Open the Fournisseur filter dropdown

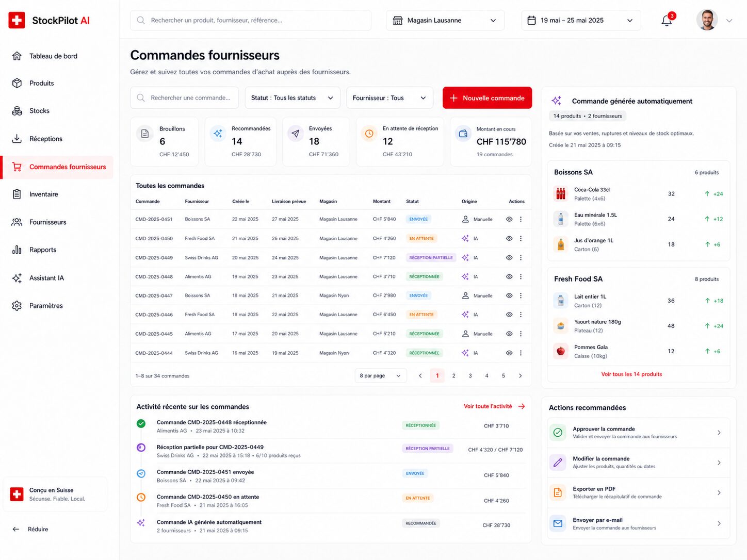point(389,97)
